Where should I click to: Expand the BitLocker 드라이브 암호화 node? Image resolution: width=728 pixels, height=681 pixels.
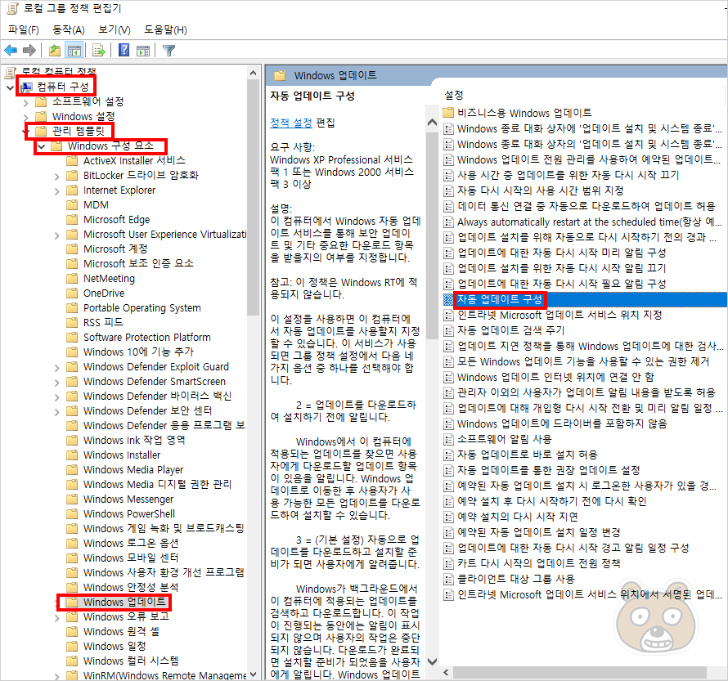point(57,176)
